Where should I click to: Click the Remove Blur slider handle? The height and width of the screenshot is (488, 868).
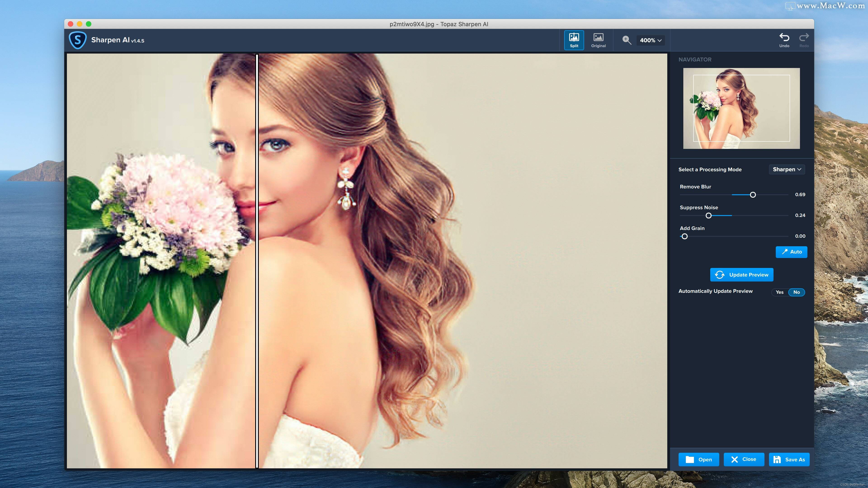click(753, 195)
